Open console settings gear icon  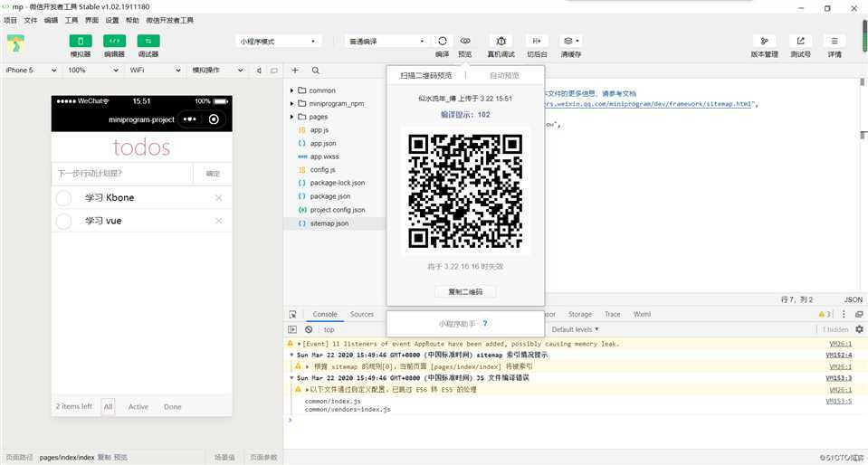pos(859,329)
